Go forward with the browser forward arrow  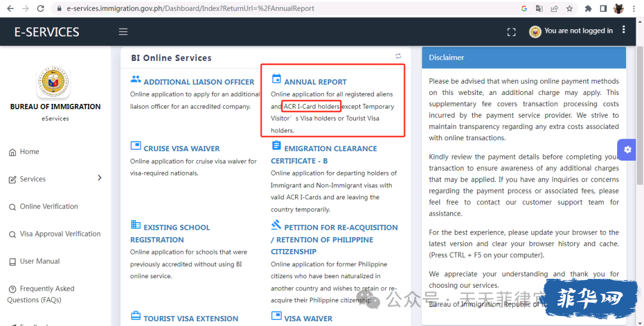(x=26, y=8)
